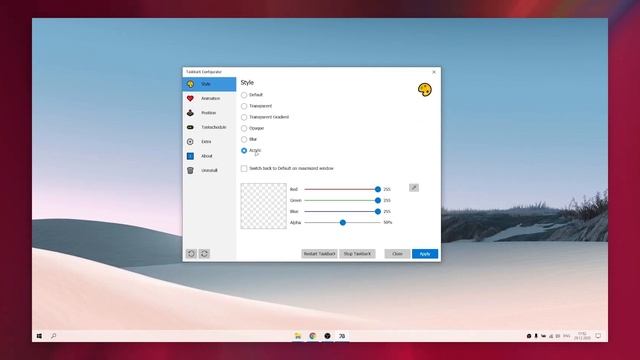The width and height of the screenshot is (640, 360).
Task: Open the Extra settings section
Action: click(x=209, y=142)
